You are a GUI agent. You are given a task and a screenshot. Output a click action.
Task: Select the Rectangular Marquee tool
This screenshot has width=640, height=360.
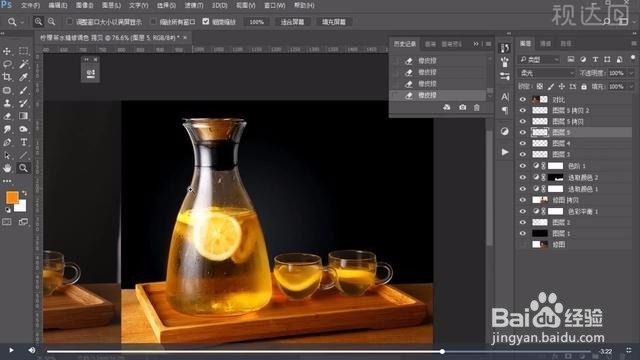[x=23, y=51]
